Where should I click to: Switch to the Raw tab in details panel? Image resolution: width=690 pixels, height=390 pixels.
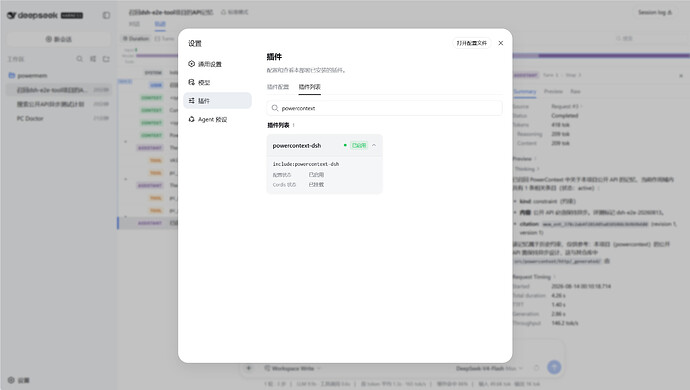(575, 92)
